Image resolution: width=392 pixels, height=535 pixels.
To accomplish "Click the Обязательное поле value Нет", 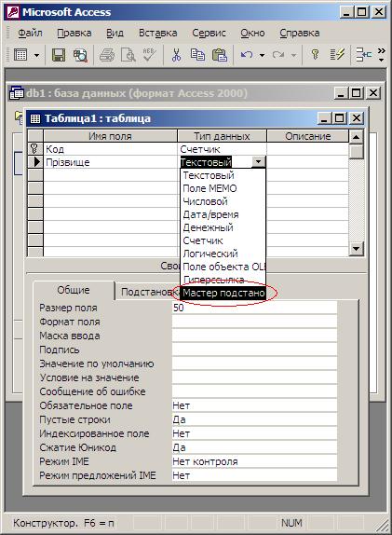I will tap(254, 405).
